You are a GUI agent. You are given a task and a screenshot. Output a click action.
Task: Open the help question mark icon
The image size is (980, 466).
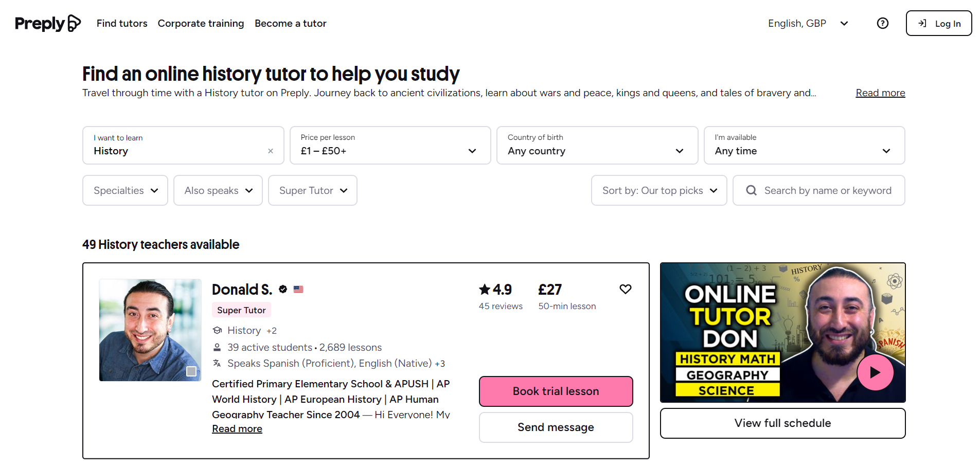[x=882, y=23]
